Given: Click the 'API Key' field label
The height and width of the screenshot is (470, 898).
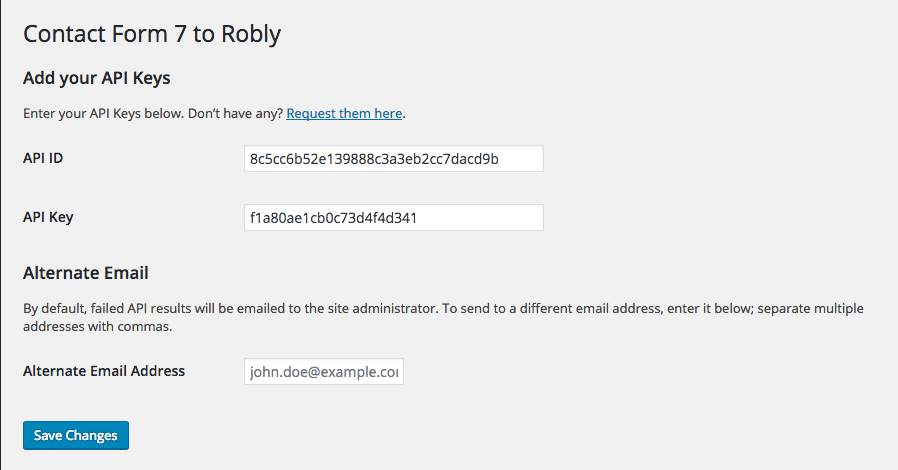Looking at the screenshot, I should point(48,217).
